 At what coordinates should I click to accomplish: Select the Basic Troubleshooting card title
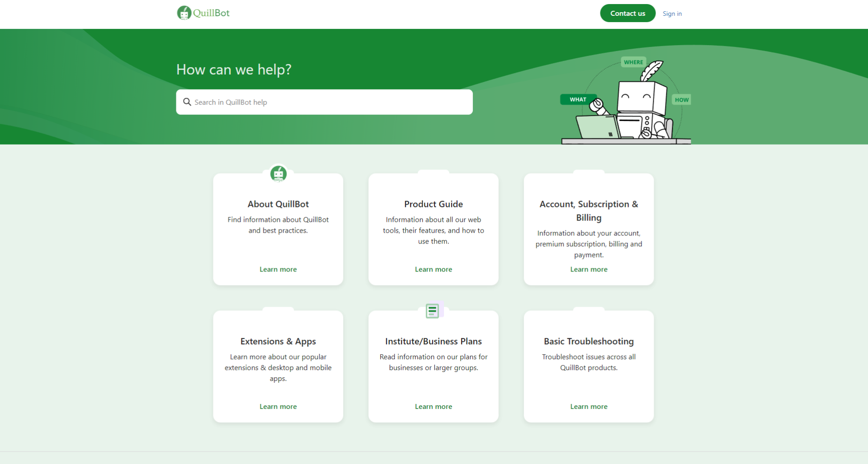589,342
